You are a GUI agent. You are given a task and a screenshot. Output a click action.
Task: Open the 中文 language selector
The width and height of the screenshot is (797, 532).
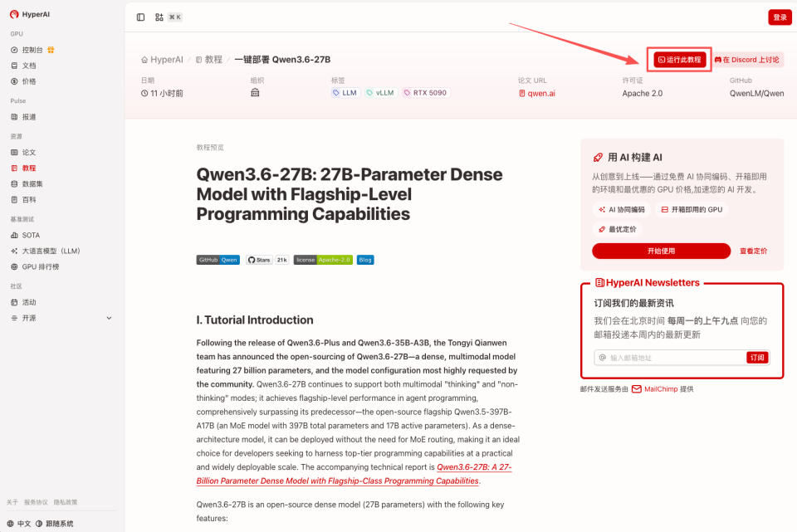(19, 524)
